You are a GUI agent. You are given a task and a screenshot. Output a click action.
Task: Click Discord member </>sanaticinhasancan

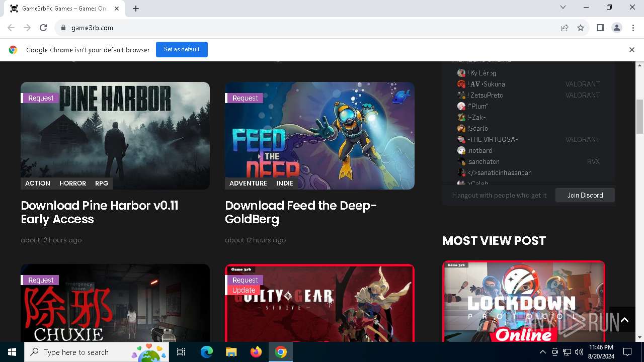pos(495,172)
